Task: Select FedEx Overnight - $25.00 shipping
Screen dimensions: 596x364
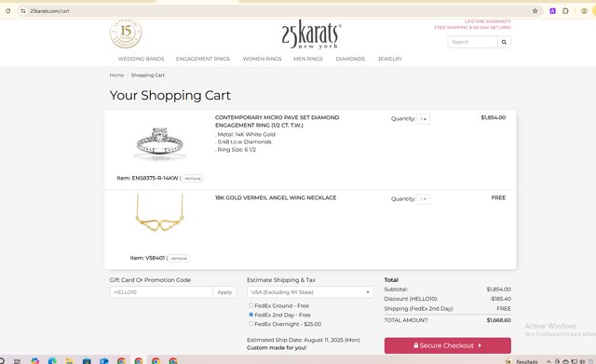Action: [x=251, y=324]
